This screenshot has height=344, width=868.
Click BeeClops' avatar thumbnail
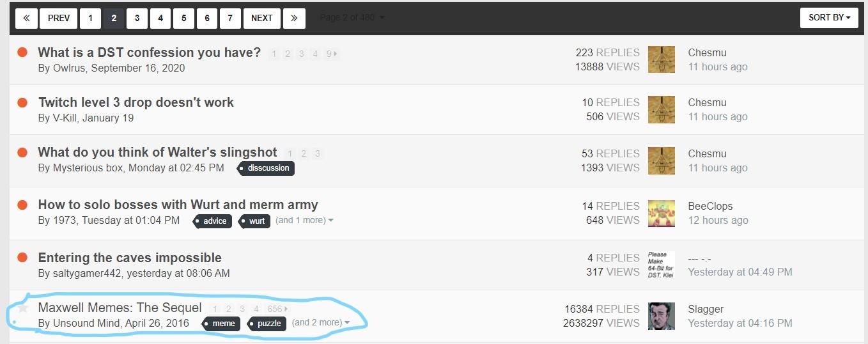[661, 213]
